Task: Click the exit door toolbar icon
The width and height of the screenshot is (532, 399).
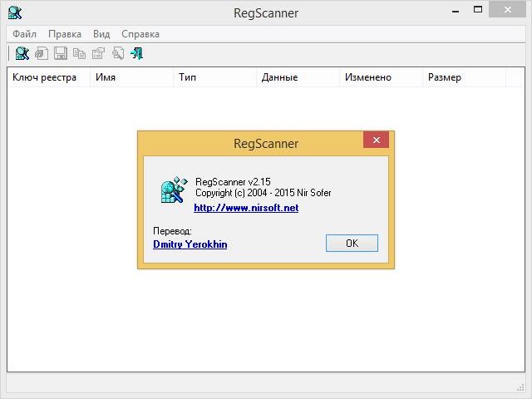Action: coord(136,53)
